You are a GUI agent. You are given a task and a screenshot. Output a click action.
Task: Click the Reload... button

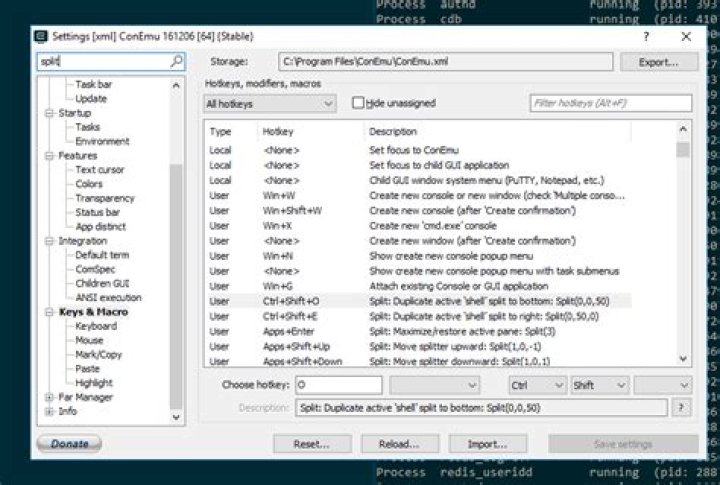coord(399,444)
